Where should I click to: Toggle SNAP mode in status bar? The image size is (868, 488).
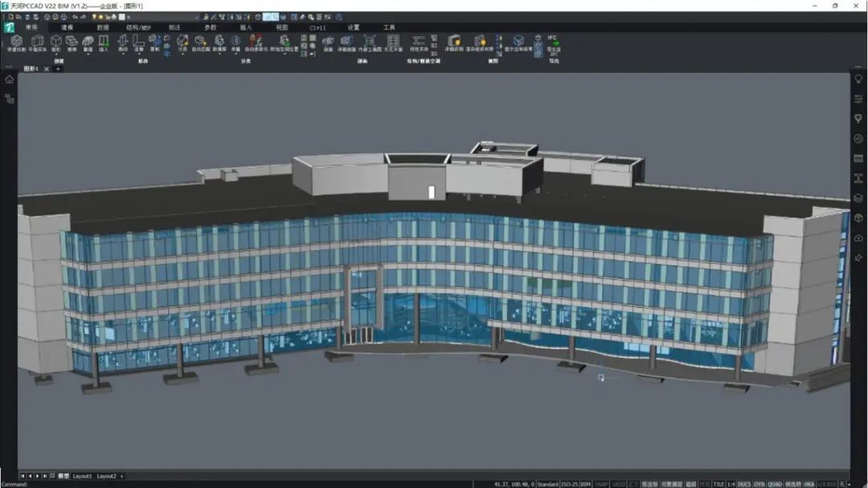click(x=601, y=484)
